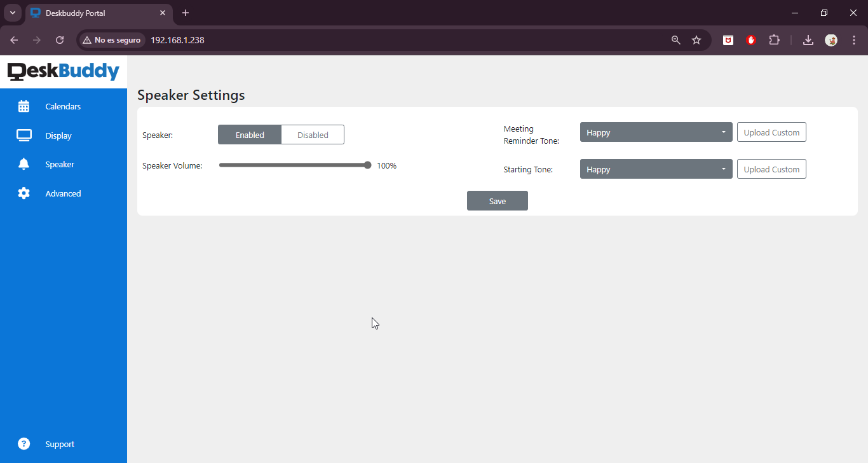Open a new browser tab

pyautogui.click(x=186, y=13)
